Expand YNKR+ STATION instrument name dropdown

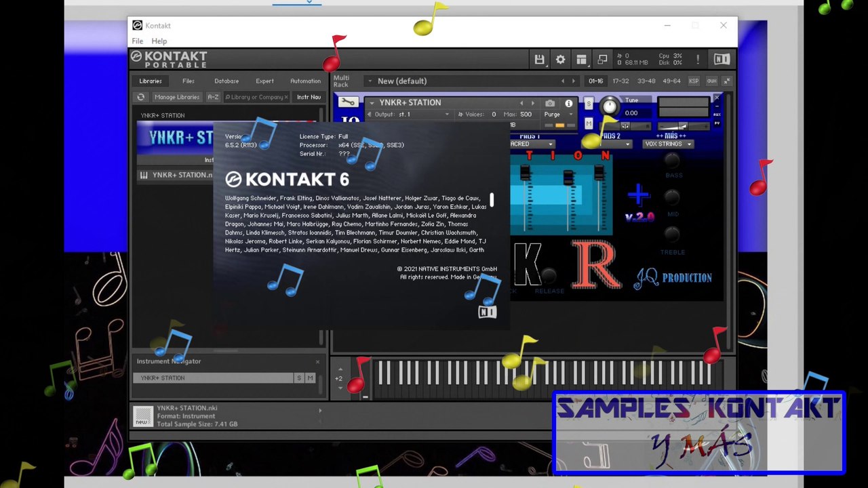pos(371,103)
